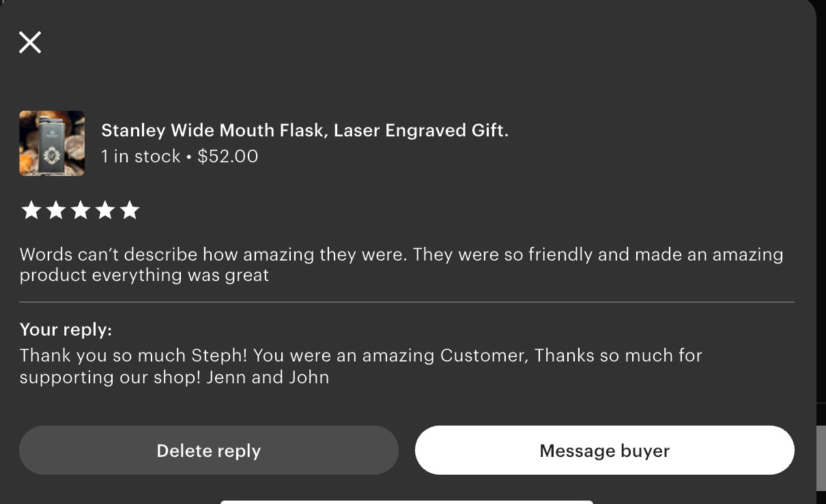Close the review dialog with the X
Viewport: 826px width, 504px height.
tap(30, 42)
